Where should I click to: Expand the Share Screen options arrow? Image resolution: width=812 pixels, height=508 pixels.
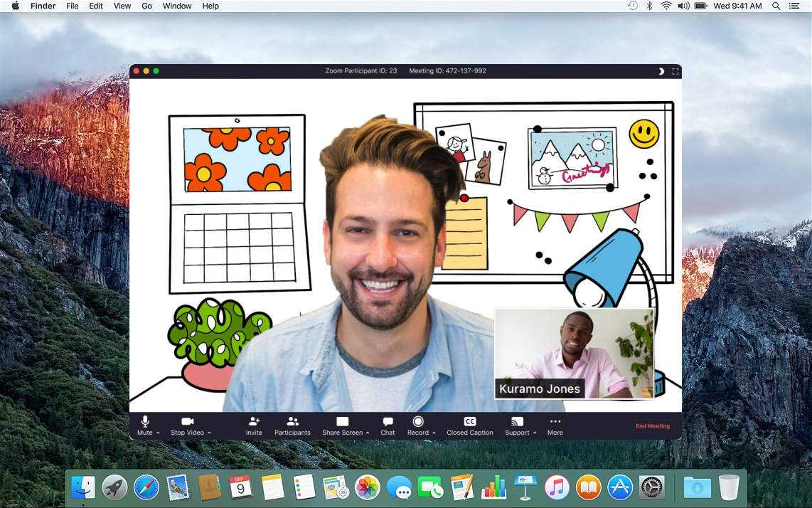click(x=368, y=433)
